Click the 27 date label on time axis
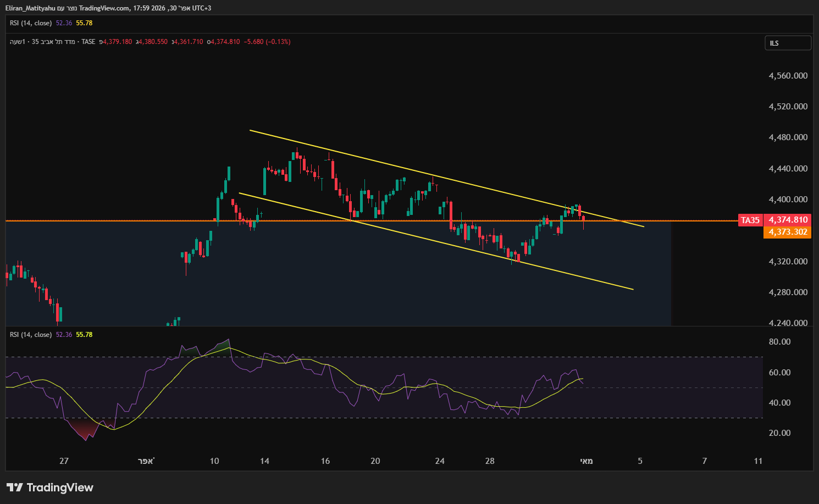The image size is (819, 504). pos(64,461)
